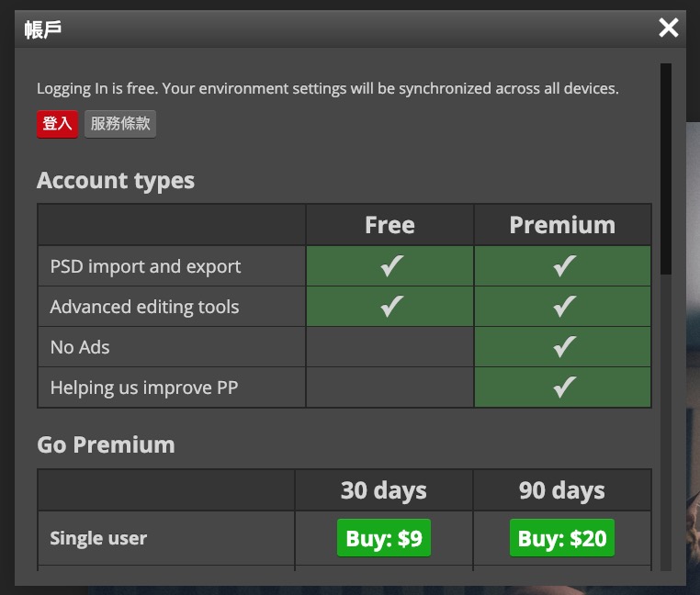Viewport: 700px width, 595px height.
Task: Buy the 90 days single user plan for $20
Action: [562, 539]
